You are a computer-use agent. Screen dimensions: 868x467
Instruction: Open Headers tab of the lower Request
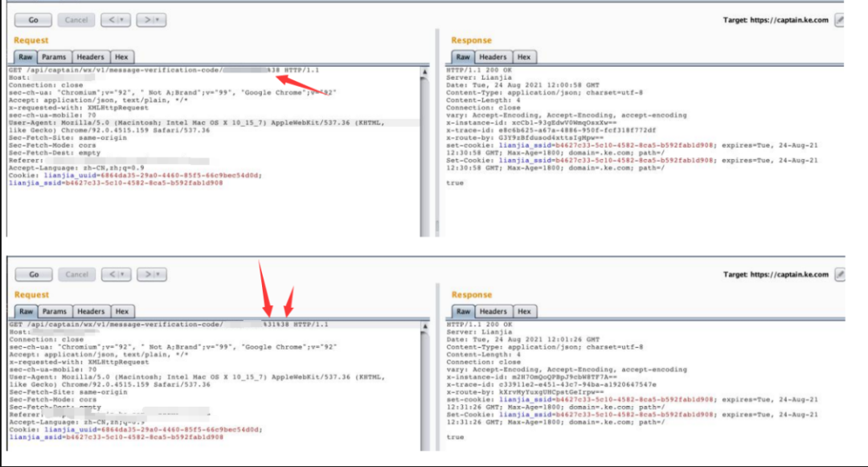91,312
